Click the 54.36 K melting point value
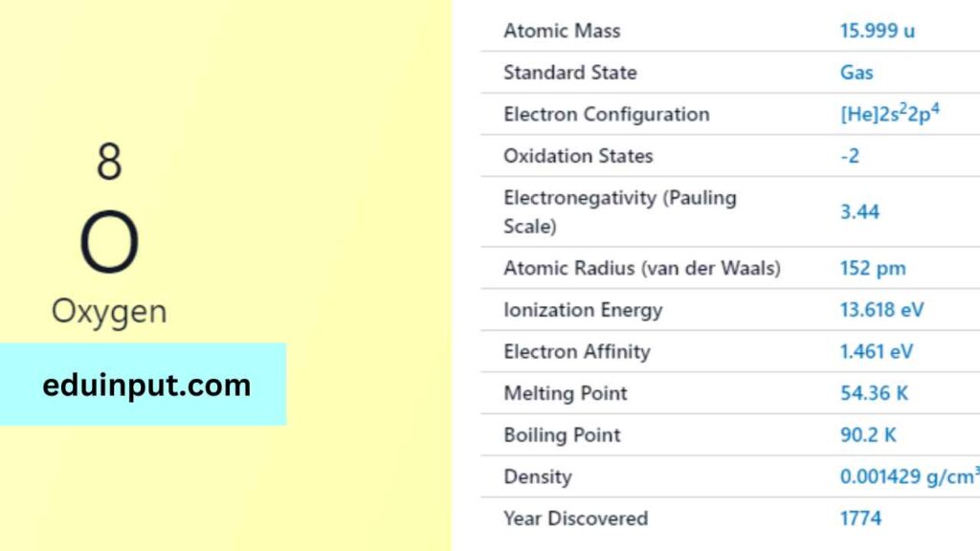The height and width of the screenshot is (551, 980). (874, 393)
